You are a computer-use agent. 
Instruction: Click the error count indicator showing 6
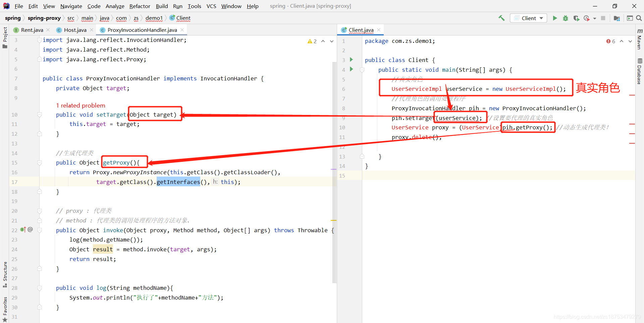pyautogui.click(x=610, y=41)
